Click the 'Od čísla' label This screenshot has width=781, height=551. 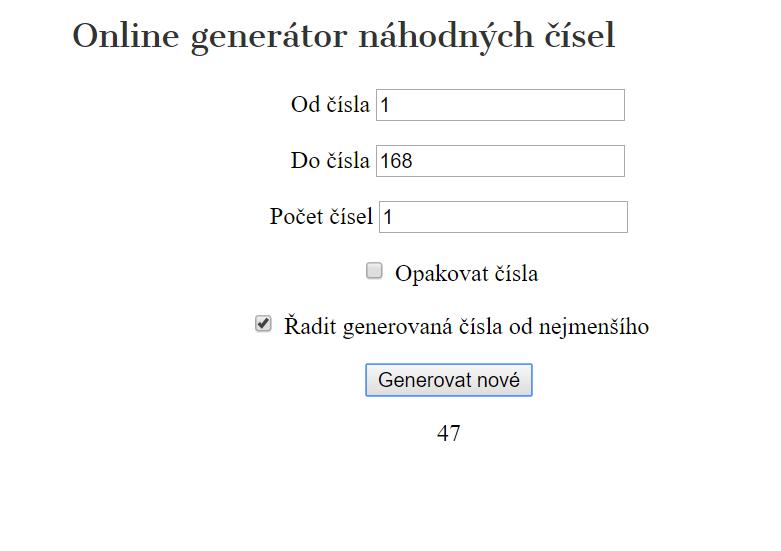click(330, 105)
